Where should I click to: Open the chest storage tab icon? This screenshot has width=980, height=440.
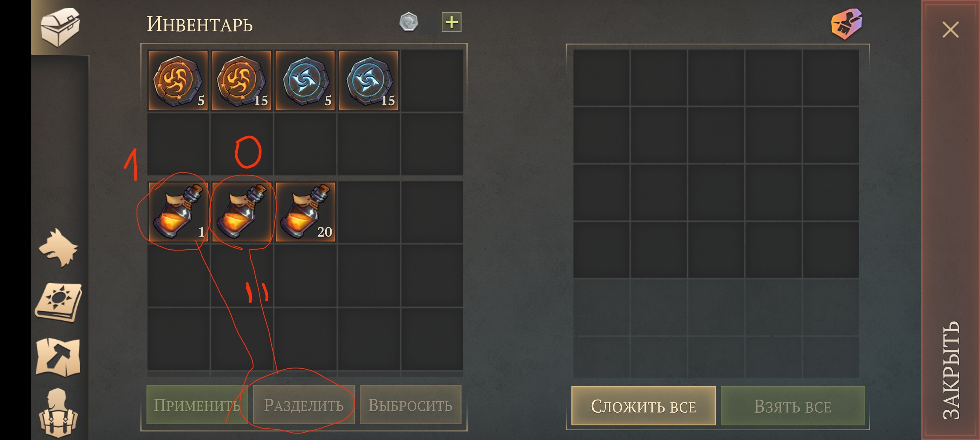pos(60,27)
